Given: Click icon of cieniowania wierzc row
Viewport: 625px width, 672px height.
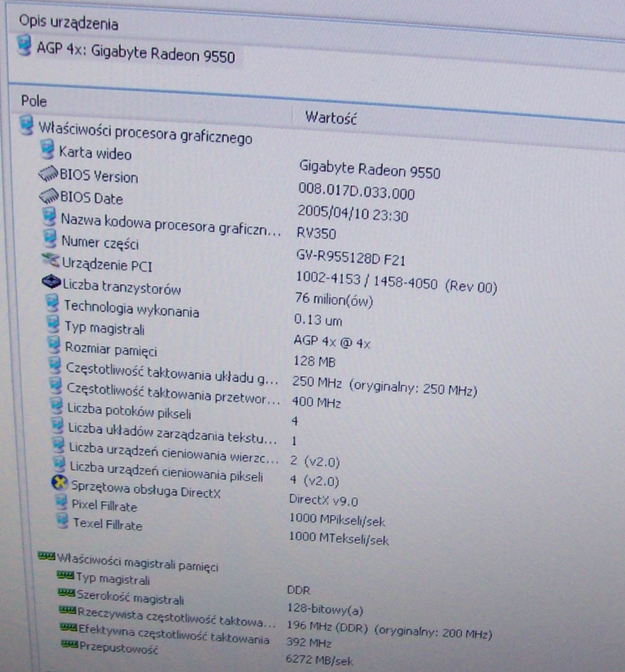Looking at the screenshot, I should [x=59, y=445].
